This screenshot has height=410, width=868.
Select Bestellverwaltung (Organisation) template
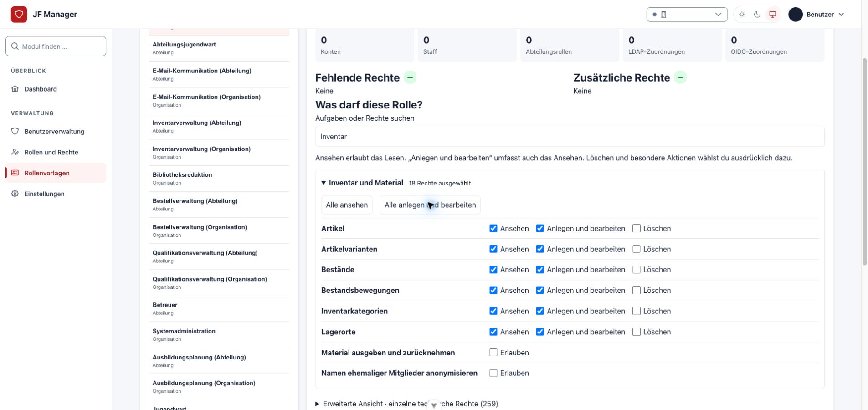click(219, 231)
